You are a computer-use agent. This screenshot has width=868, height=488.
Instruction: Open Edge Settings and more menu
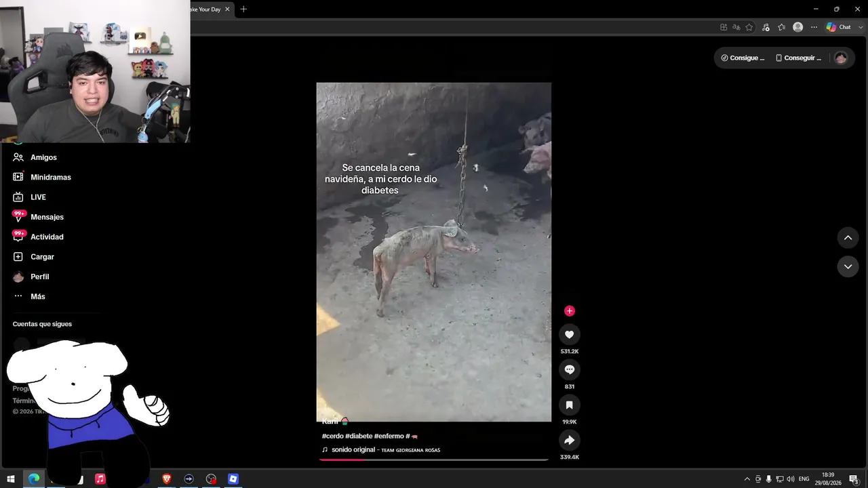tap(814, 27)
